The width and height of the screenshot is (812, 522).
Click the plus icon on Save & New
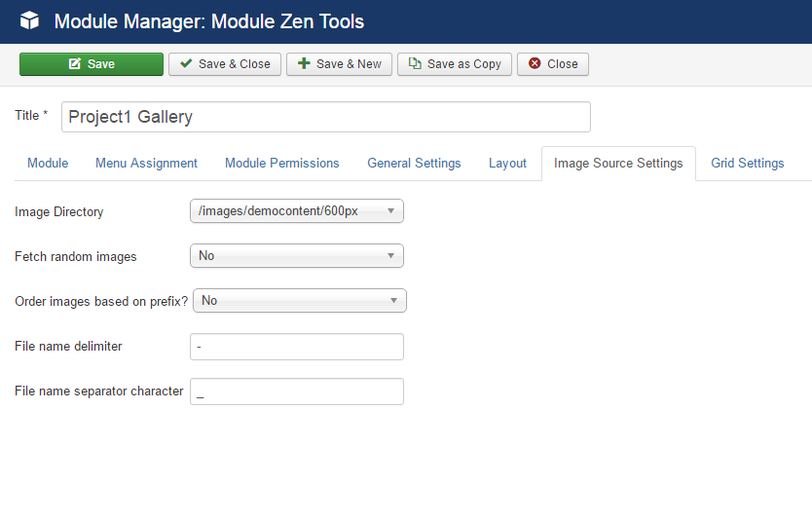(x=304, y=63)
